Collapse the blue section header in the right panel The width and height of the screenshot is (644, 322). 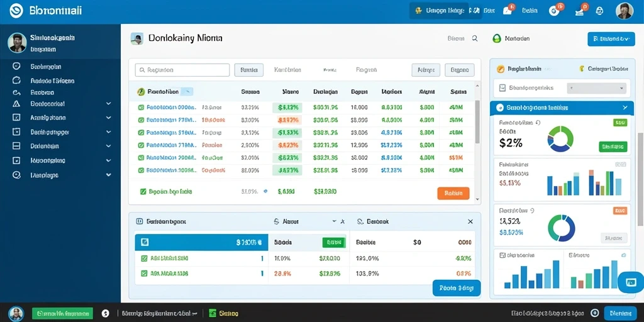pyautogui.click(x=625, y=108)
